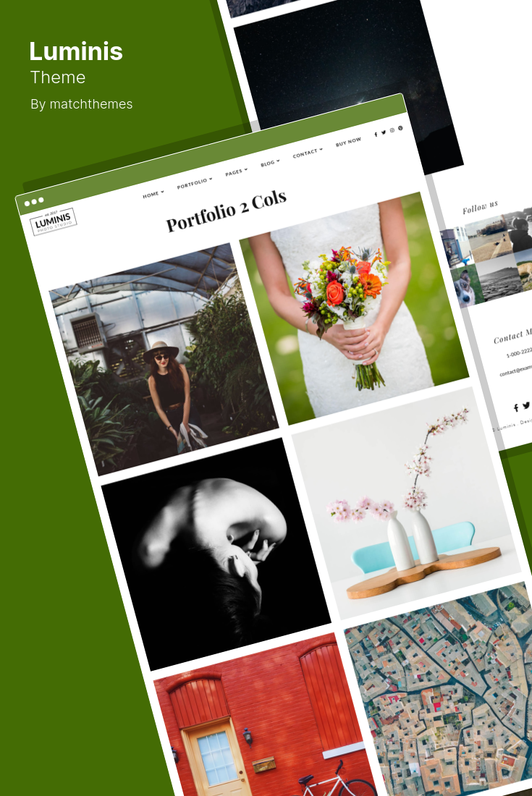
Task: Open the Instagram icon in the header
Action: point(392,130)
